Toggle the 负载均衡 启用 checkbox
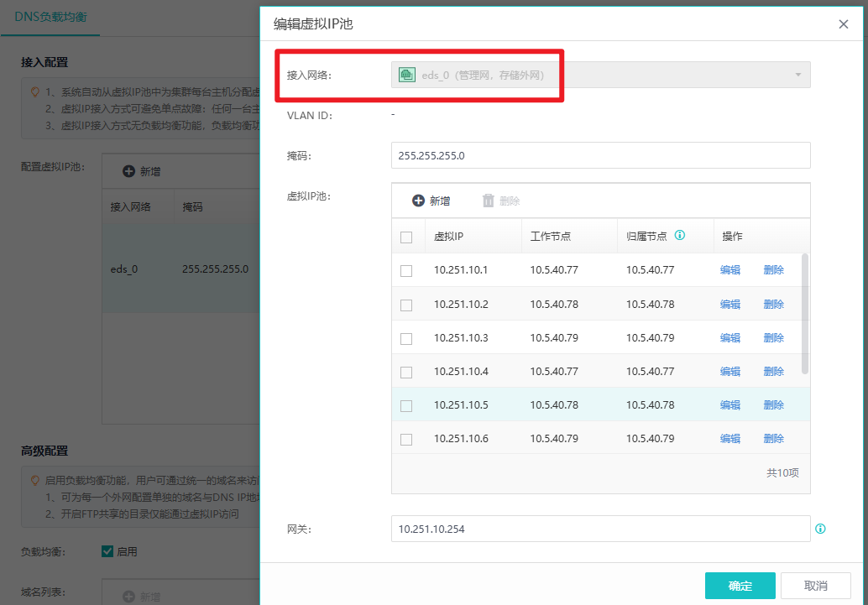The width and height of the screenshot is (868, 605). click(107, 551)
